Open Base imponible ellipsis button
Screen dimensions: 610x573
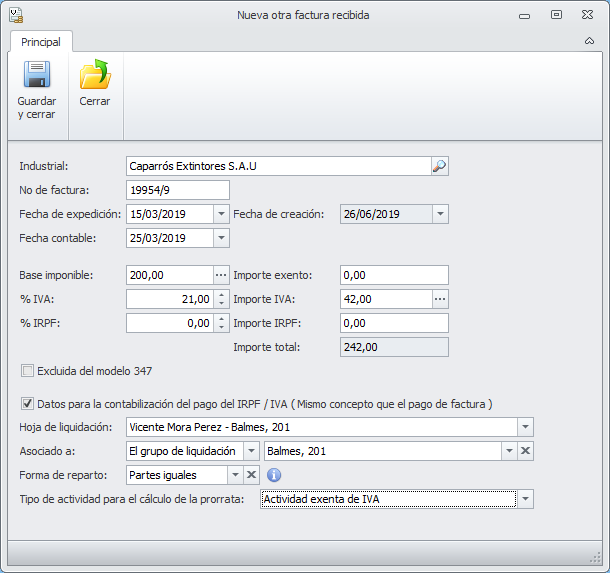click(x=221, y=275)
